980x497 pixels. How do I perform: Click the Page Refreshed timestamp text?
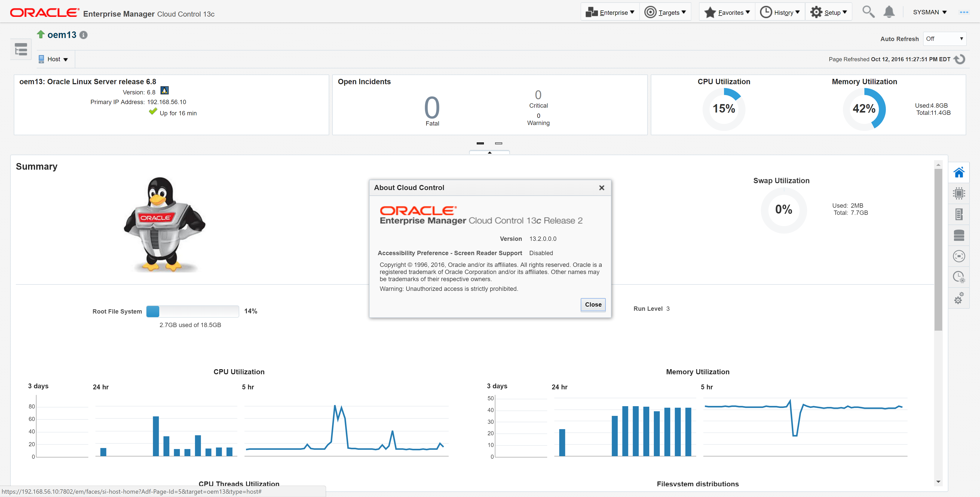point(889,59)
